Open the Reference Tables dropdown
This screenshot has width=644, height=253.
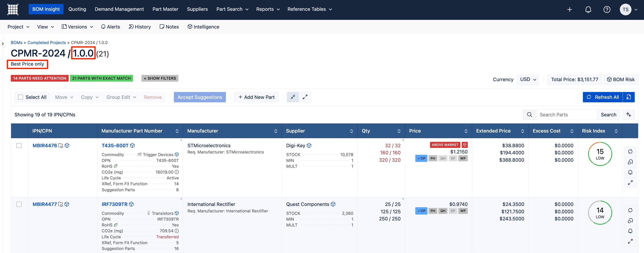tap(309, 9)
